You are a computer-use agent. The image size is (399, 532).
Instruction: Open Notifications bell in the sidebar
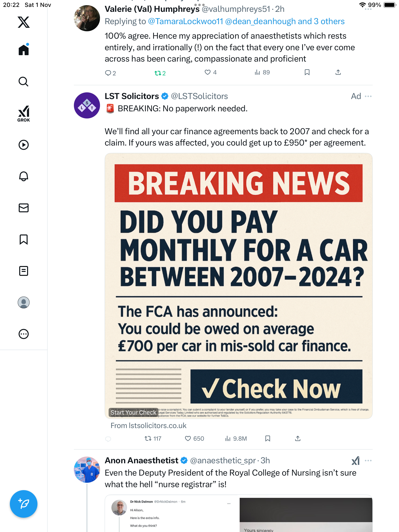pos(24,176)
